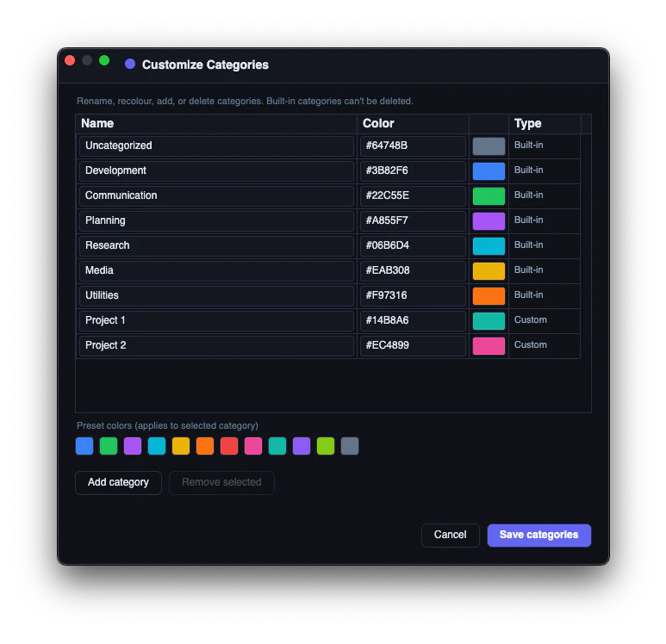Pick the cyan preset color
This screenshot has width=666, height=644.
157,446
